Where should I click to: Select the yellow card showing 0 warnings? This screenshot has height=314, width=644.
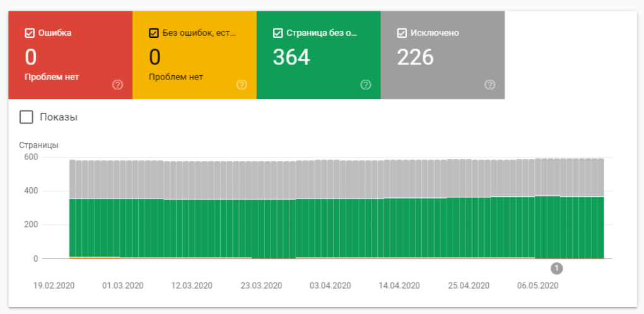[x=194, y=55]
